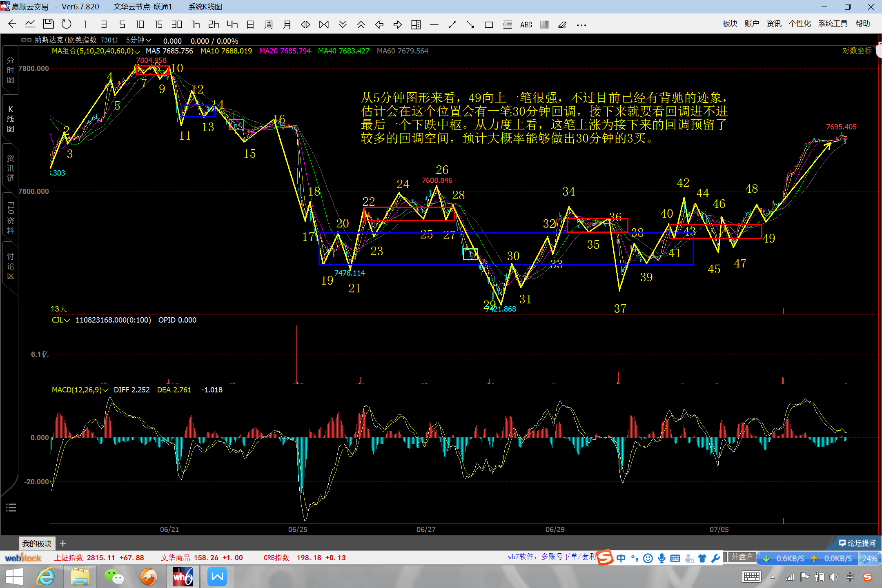882x588 pixels.
Task: Select the 15-minute period button
Action: click(x=158, y=24)
